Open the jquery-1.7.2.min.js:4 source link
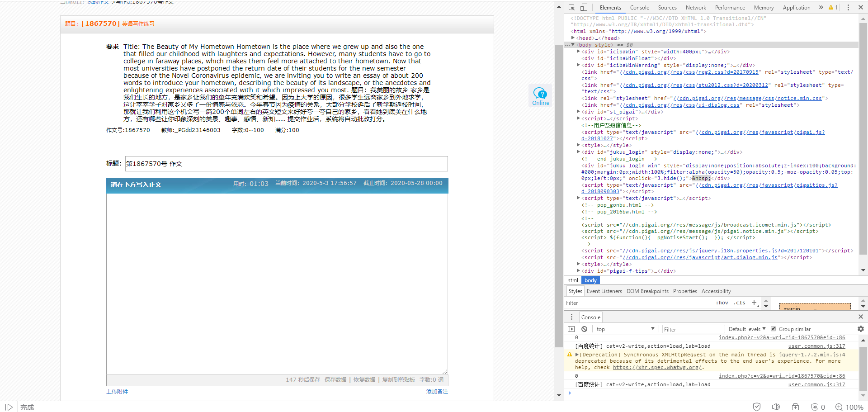Image resolution: width=868 pixels, height=412 pixels. click(812, 355)
